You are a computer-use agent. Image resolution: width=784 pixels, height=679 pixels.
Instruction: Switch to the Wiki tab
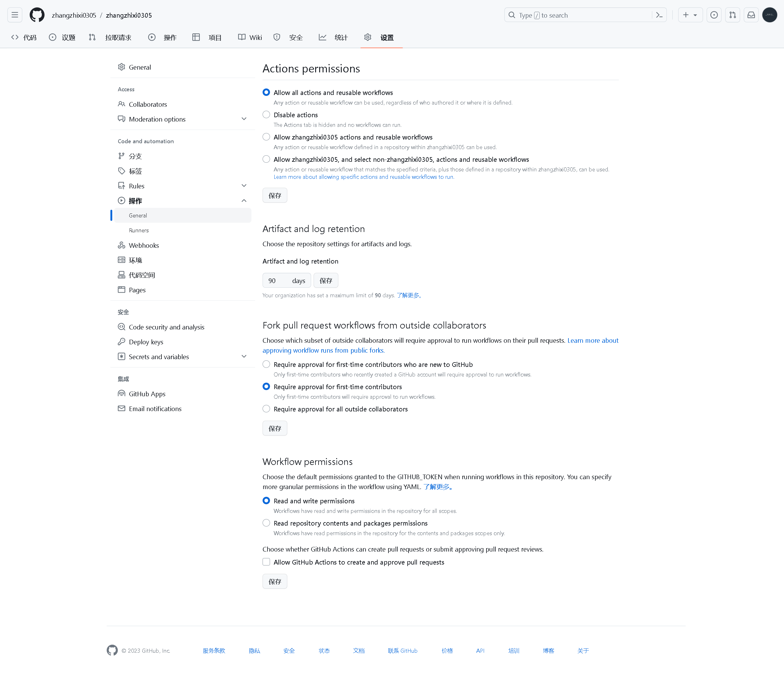pyautogui.click(x=250, y=37)
